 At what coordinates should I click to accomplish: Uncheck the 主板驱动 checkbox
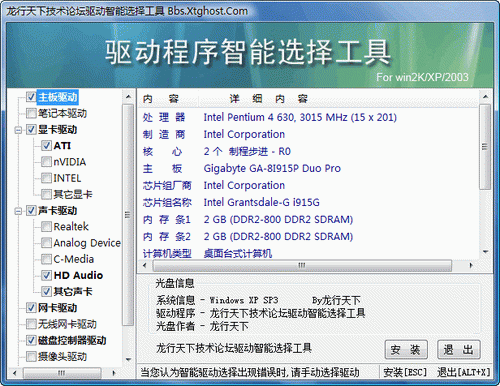point(31,97)
